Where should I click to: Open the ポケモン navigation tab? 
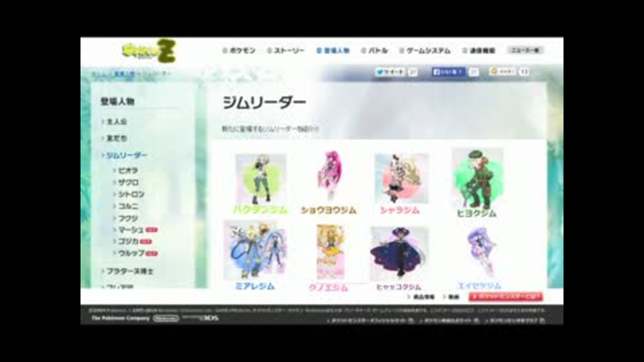(x=239, y=50)
